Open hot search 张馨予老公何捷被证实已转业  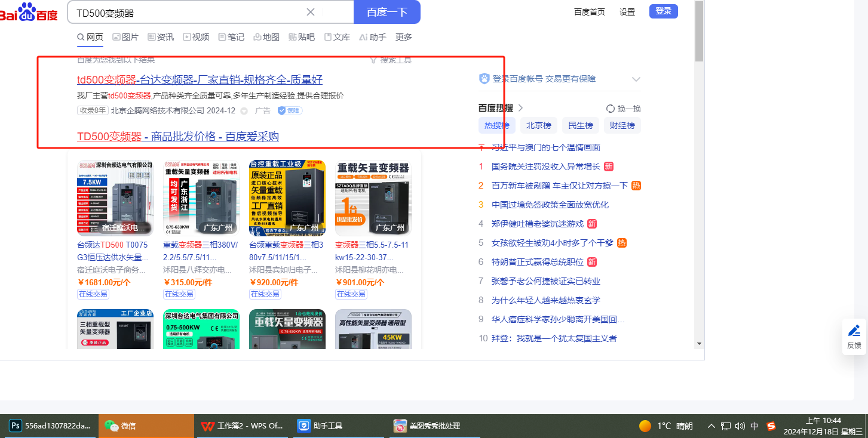click(546, 281)
